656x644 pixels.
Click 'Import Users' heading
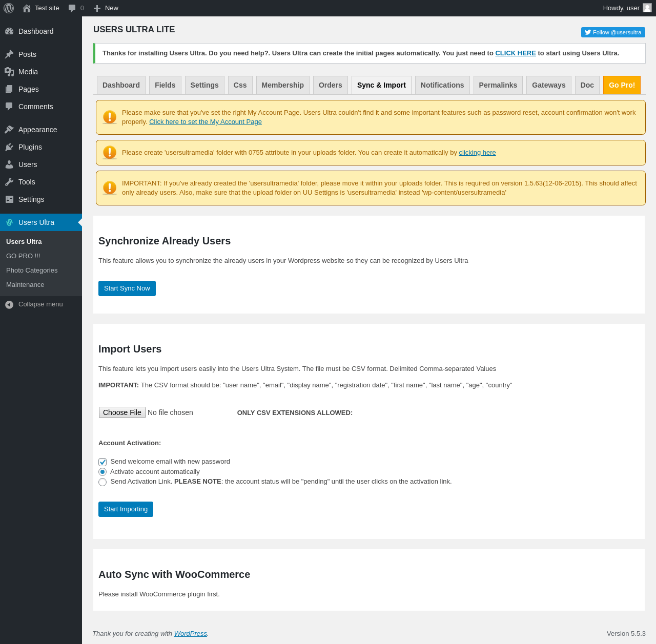pyautogui.click(x=130, y=349)
